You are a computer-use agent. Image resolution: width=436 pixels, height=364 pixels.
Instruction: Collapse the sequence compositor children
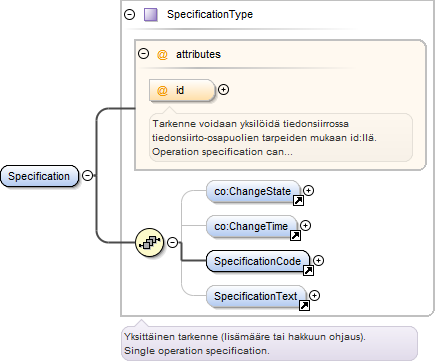(x=172, y=242)
